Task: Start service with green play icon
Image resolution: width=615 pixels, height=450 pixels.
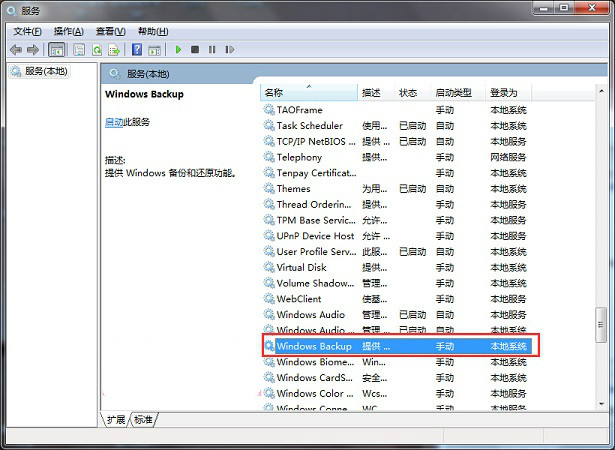Action: pos(178,49)
